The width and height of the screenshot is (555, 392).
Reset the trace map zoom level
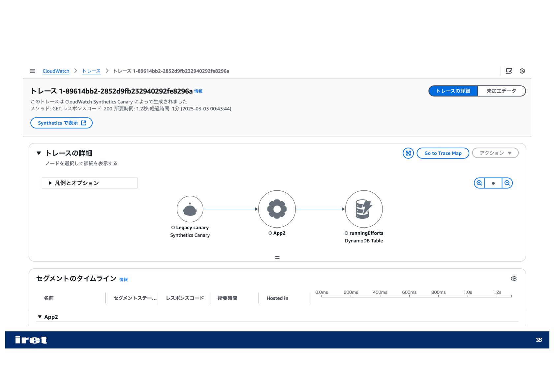point(493,183)
